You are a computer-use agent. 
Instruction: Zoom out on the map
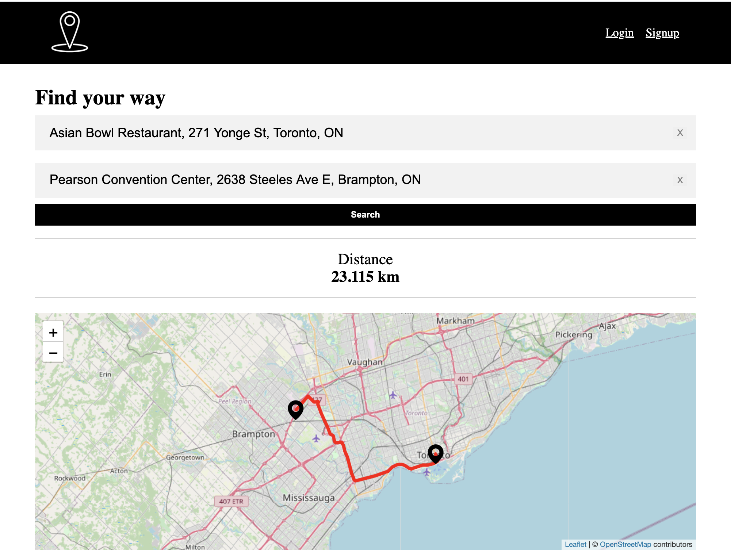[x=53, y=353]
